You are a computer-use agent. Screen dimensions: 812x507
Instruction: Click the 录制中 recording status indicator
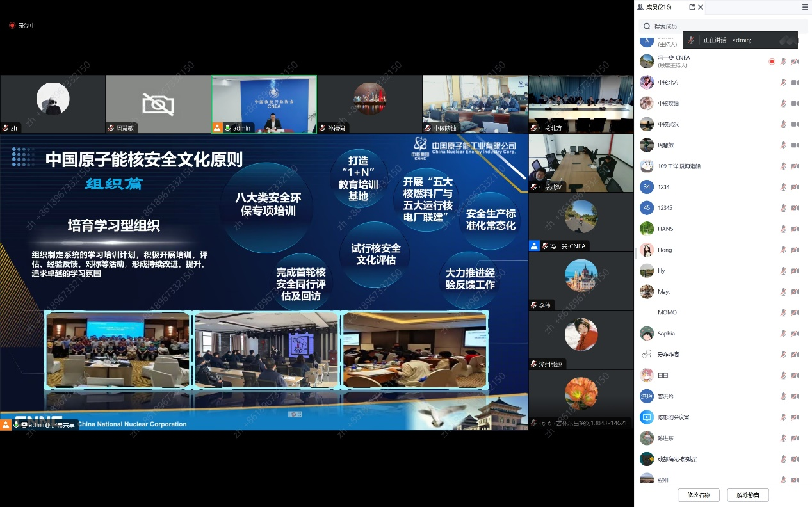22,26
